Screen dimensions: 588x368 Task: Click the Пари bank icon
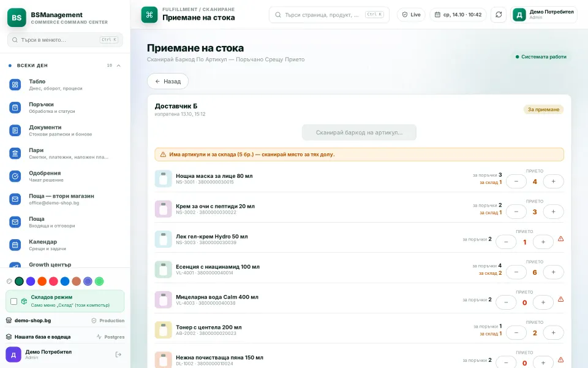(15, 153)
